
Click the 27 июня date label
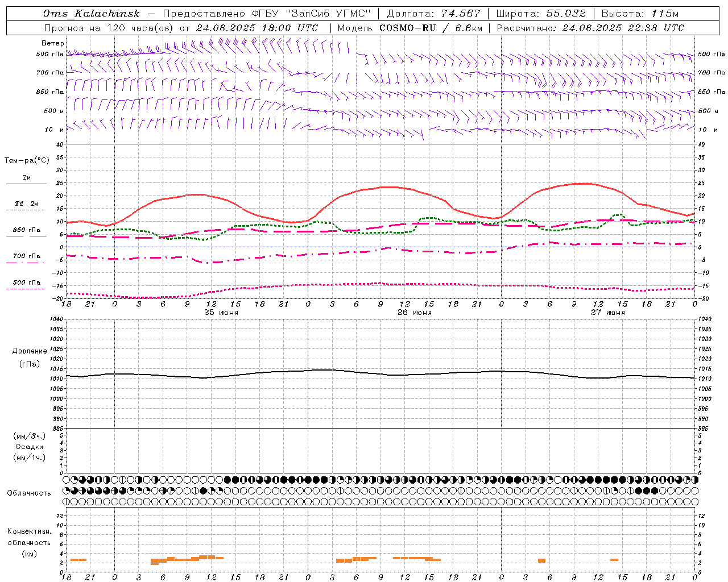click(608, 313)
